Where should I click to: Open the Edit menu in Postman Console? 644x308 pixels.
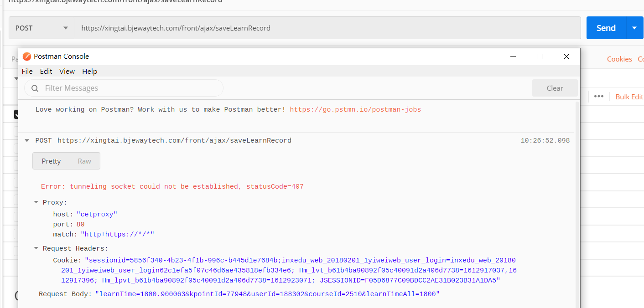46,71
